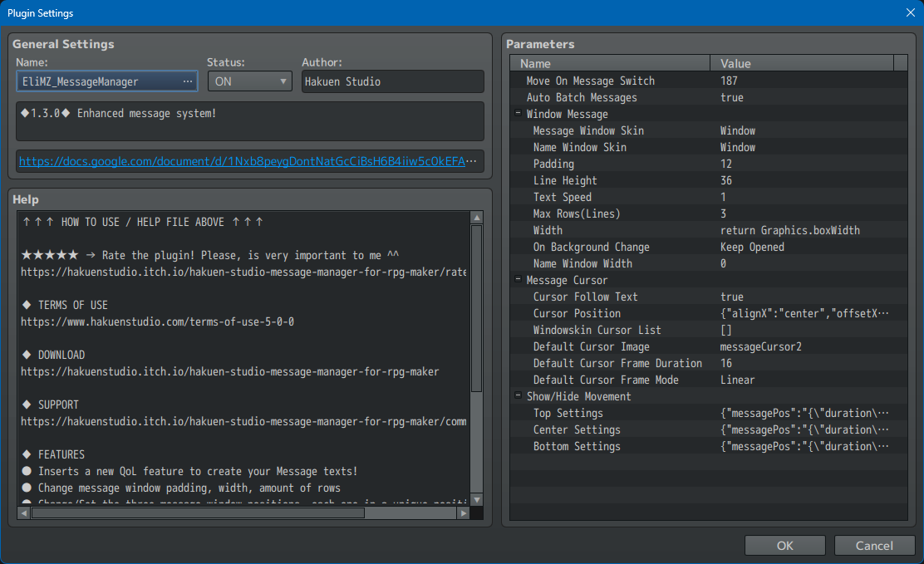Select the Line Height parameter
Screen dimensions: 924x564
[x=709, y=180]
